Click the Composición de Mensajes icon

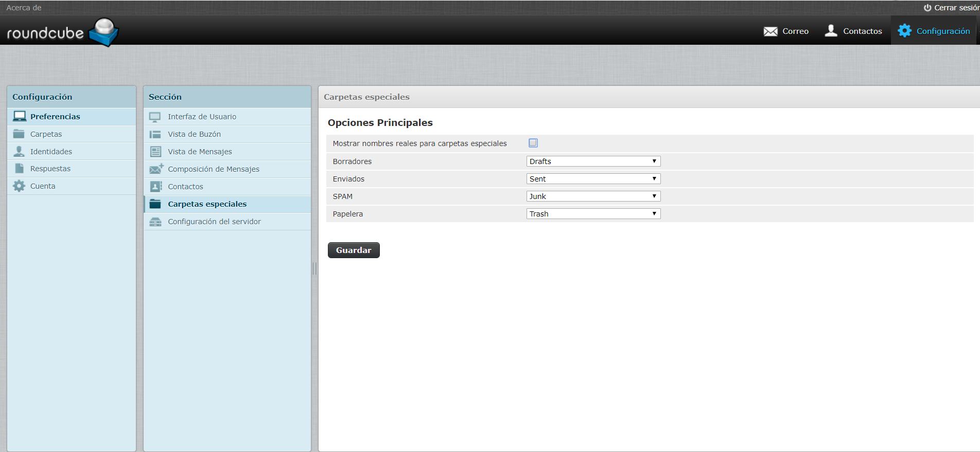click(x=155, y=169)
